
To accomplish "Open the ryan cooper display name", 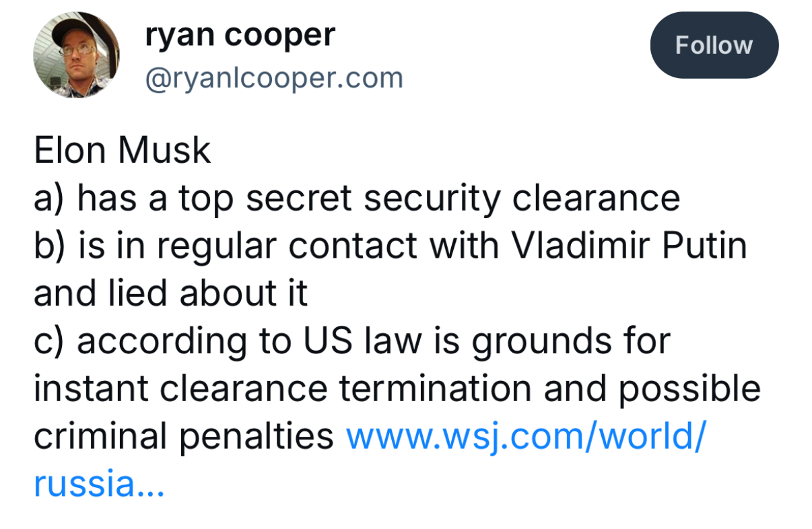I will click(x=240, y=35).
